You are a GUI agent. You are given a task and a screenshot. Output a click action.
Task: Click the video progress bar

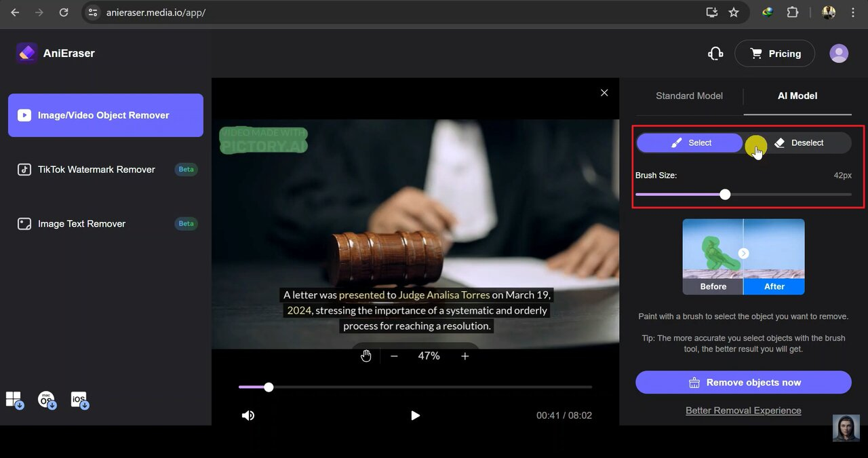coord(415,387)
